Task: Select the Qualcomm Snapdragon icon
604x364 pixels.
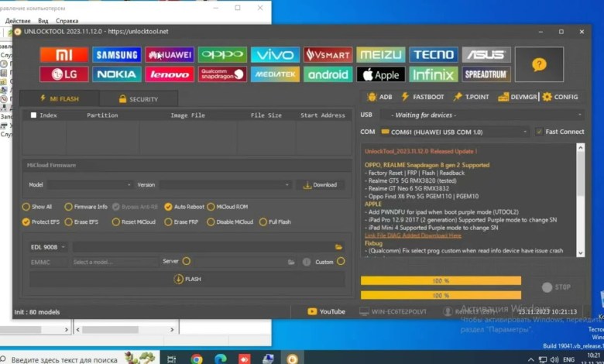Action: tap(222, 75)
